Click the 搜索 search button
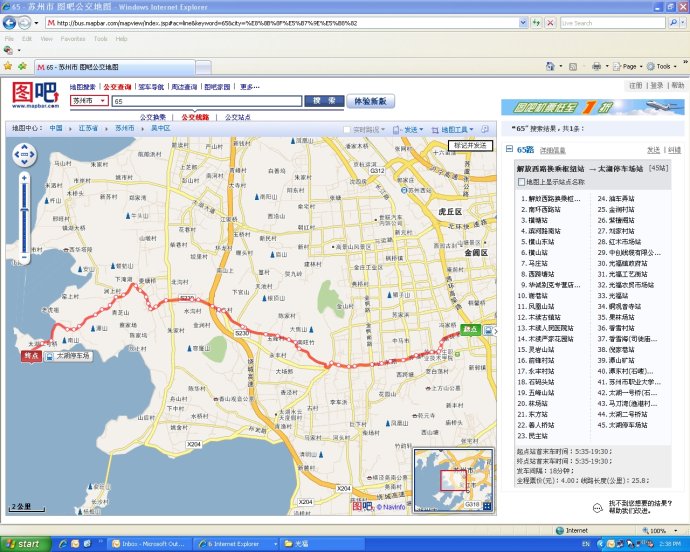690x552 pixels. 323,101
